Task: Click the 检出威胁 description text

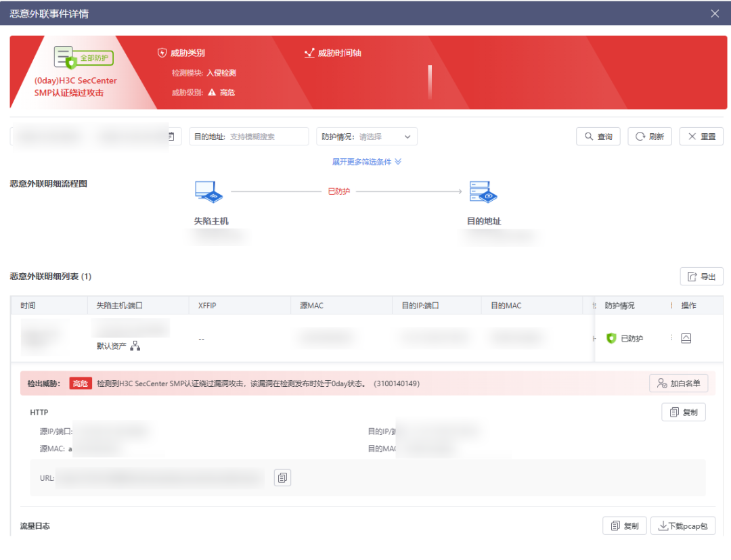Action: pos(259,383)
